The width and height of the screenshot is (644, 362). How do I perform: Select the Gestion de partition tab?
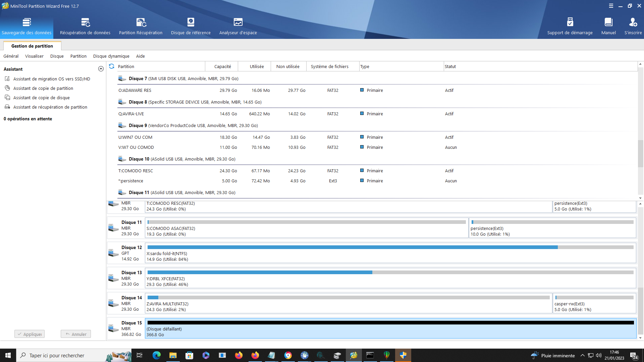click(x=32, y=46)
